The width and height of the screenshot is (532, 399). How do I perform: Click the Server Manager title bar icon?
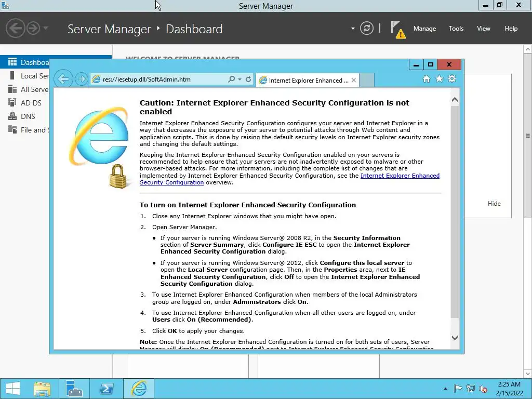(x=5, y=6)
